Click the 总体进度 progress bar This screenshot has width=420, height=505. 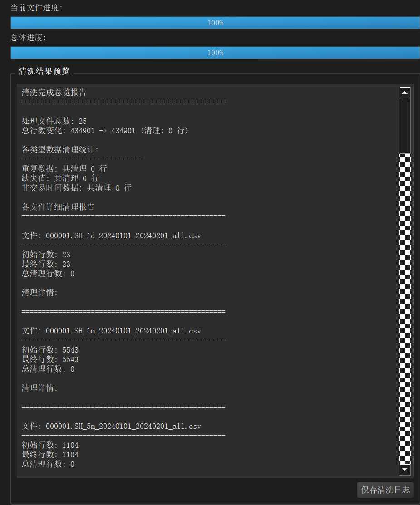[215, 53]
